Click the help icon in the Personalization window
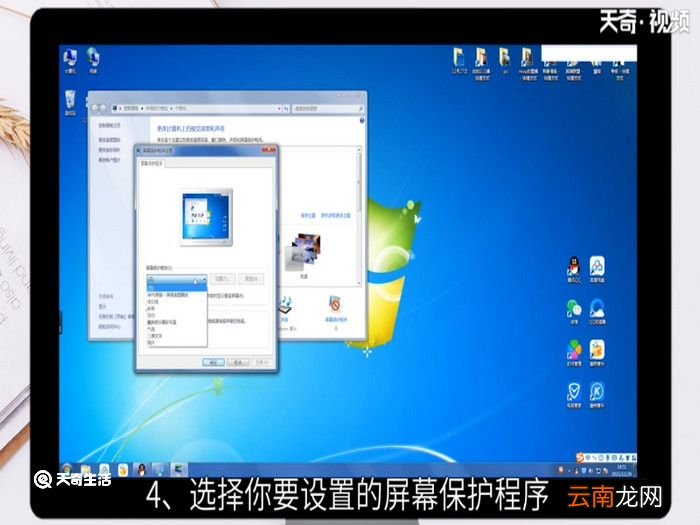This screenshot has height=525, width=700. point(362,121)
